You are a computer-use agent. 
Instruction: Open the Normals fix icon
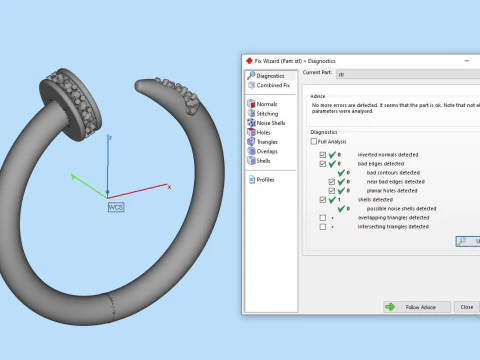(251, 104)
